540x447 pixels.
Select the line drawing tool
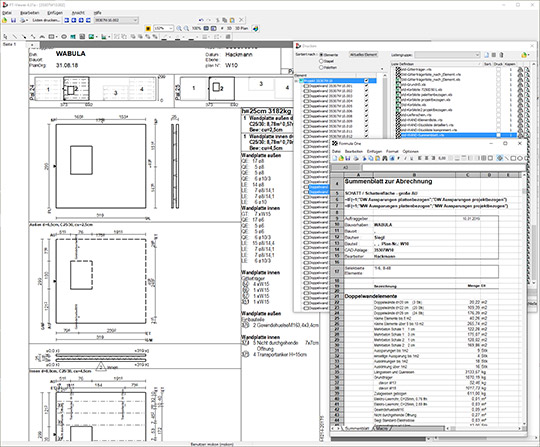15,37
